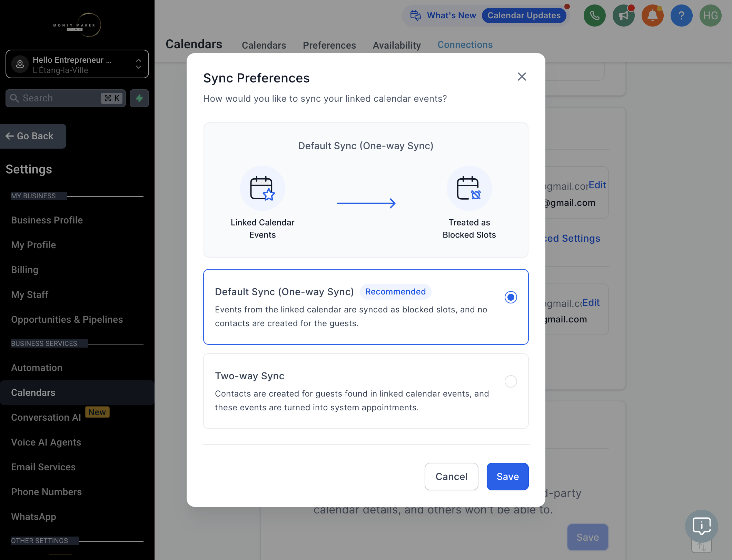Screen dimensions: 732x560
Task: Focus the sidebar Search field
Action: click(x=66, y=98)
